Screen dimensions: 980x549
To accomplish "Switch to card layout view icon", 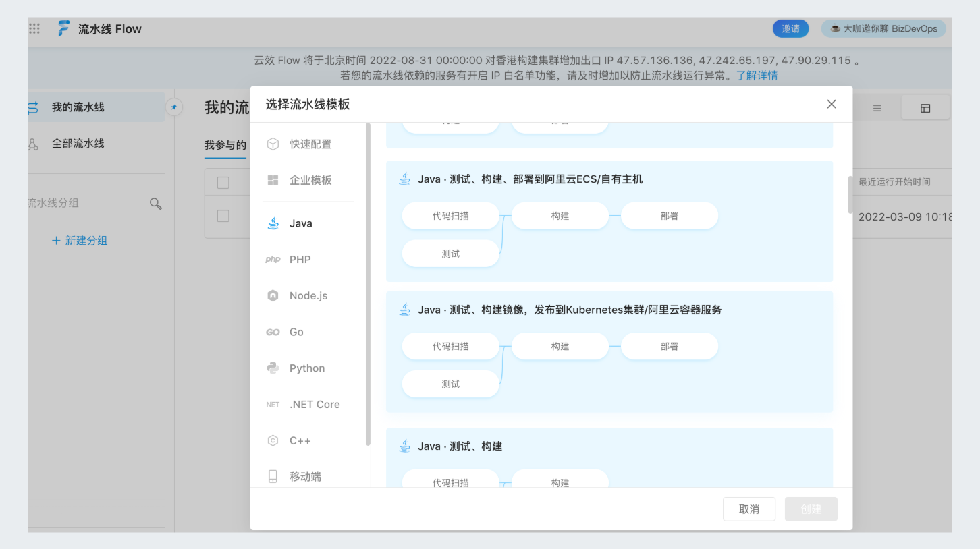I will tap(925, 108).
